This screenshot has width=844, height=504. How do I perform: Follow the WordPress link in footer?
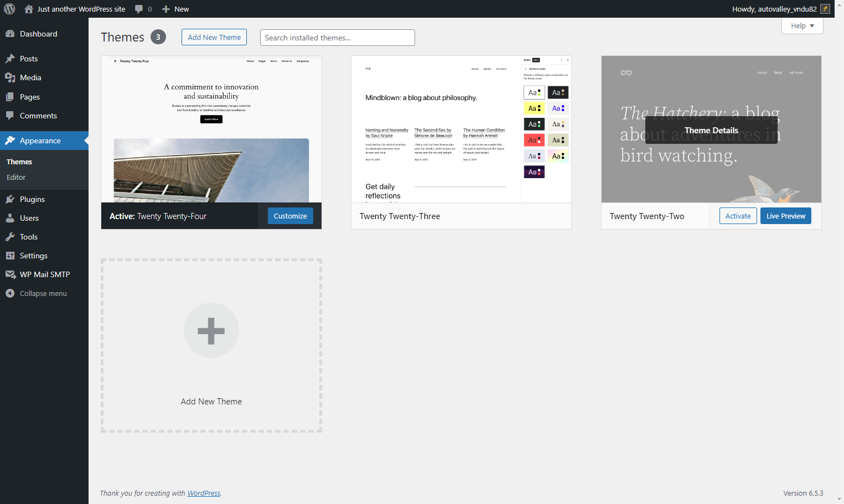[x=204, y=493]
